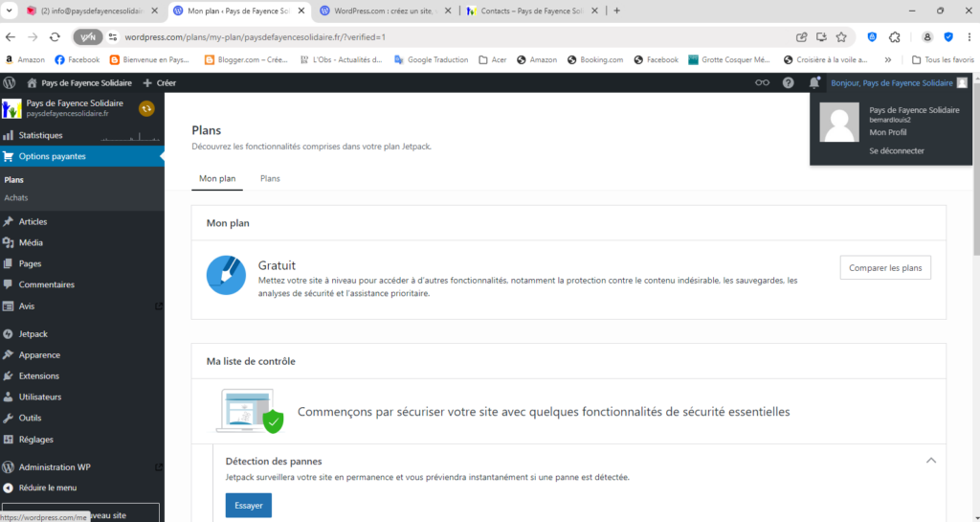980x522 pixels.
Task: Switch to the Plans tab
Action: click(x=270, y=178)
